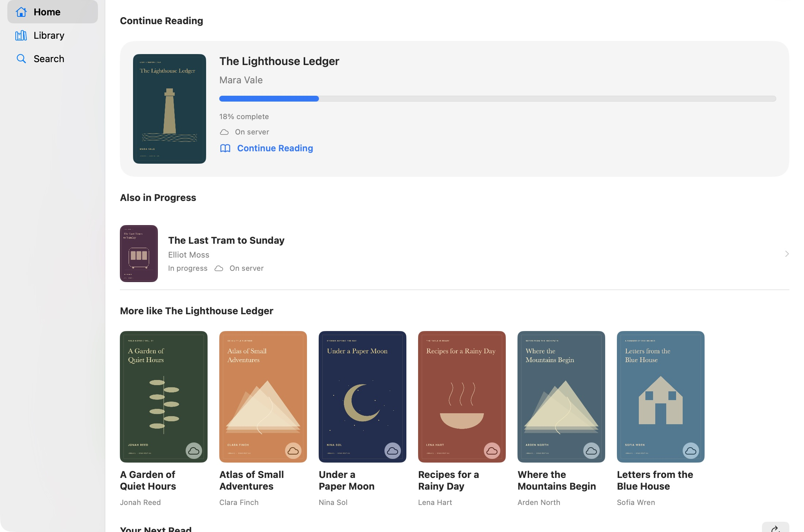The image size is (804, 532).
Task: Click author name Arden North
Action: click(x=539, y=502)
